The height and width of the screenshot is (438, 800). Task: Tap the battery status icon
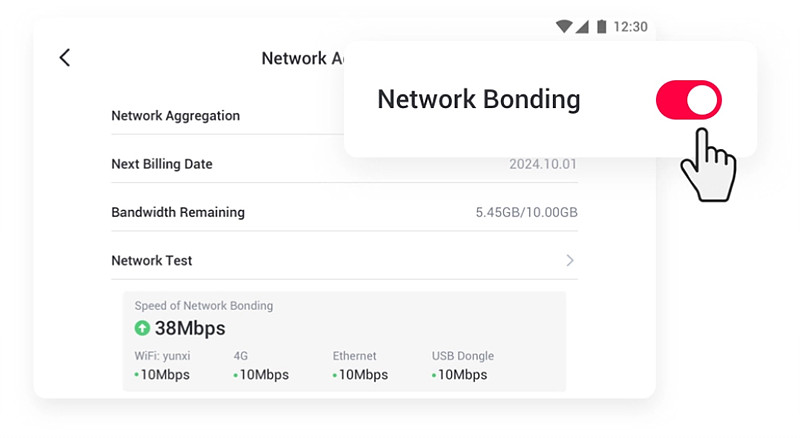(x=602, y=27)
